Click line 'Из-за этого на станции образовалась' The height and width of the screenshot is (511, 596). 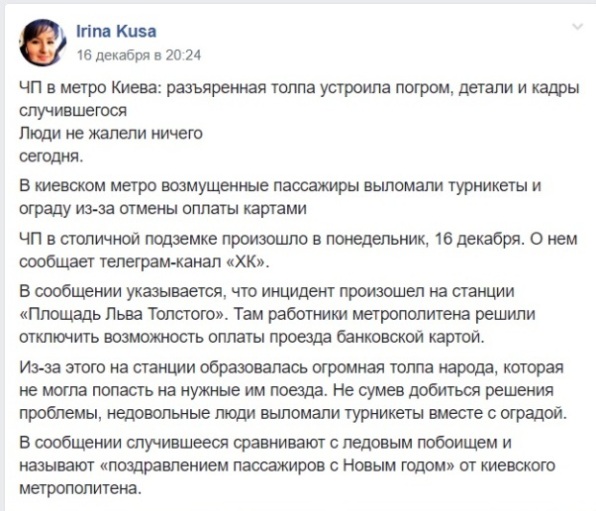[292, 367]
